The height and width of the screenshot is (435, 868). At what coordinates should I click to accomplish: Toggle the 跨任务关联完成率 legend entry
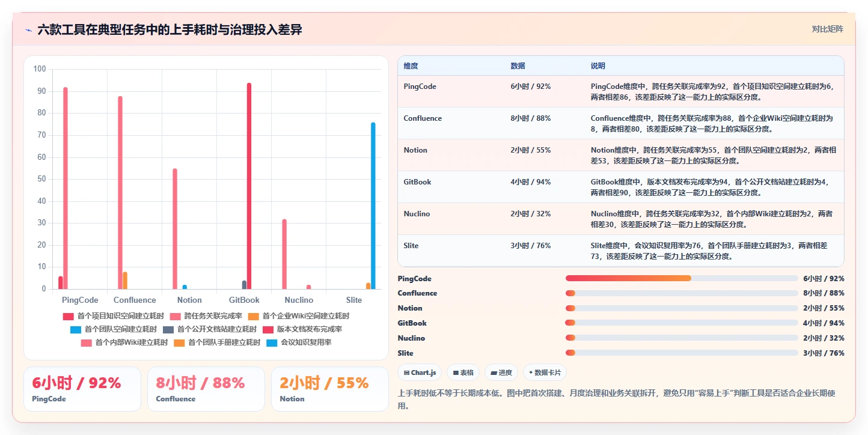(206, 315)
